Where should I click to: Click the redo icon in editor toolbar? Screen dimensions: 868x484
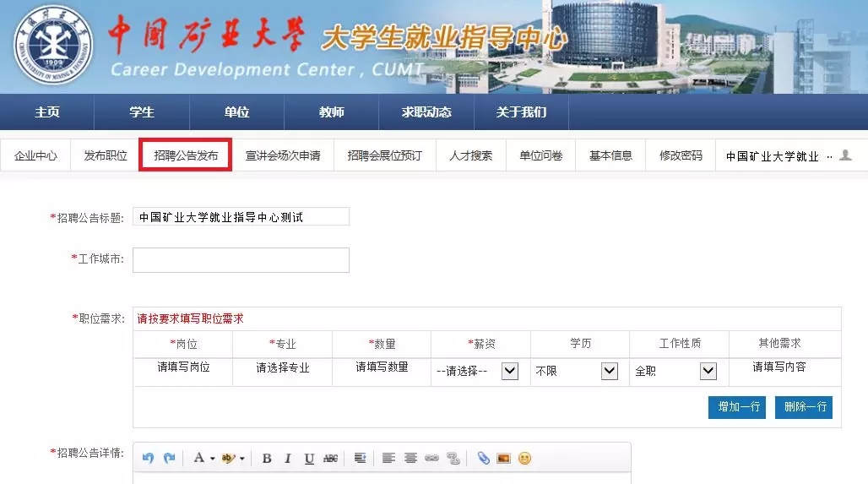point(169,458)
